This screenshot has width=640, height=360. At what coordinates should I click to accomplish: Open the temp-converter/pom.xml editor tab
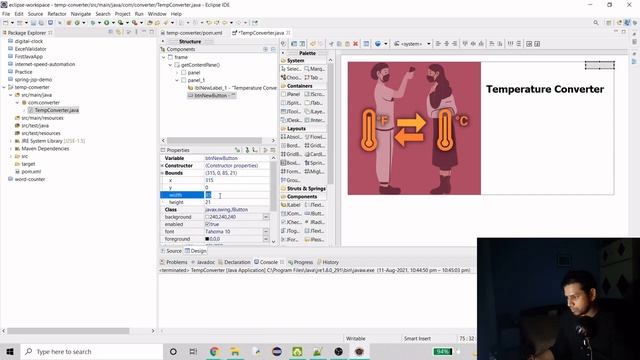click(192, 33)
